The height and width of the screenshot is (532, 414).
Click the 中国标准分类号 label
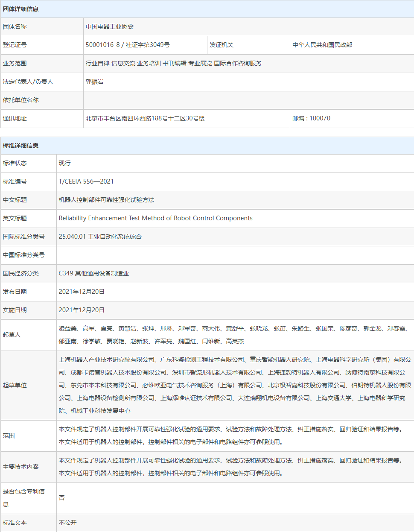[x=23, y=255]
